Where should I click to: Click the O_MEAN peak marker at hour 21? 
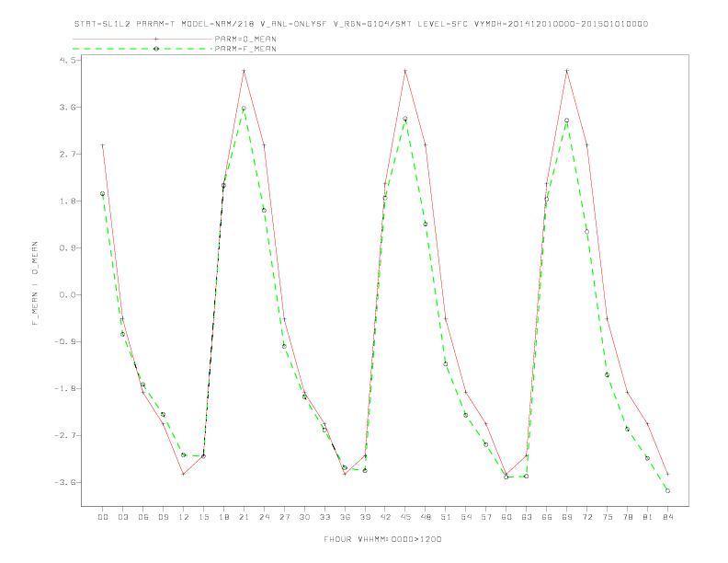click(x=244, y=71)
